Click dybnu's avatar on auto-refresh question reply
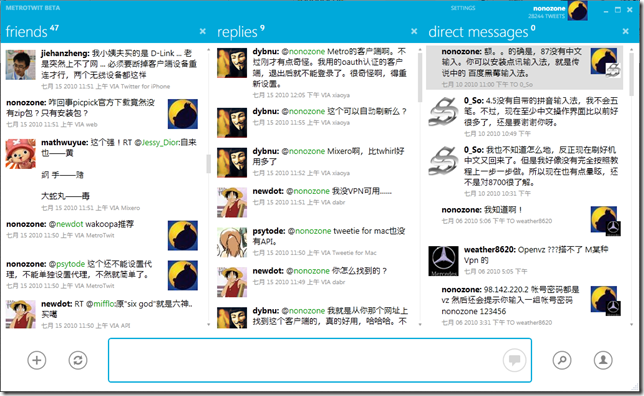Image resolution: width=644 pixels, height=396 pixels. pyautogui.click(x=232, y=122)
